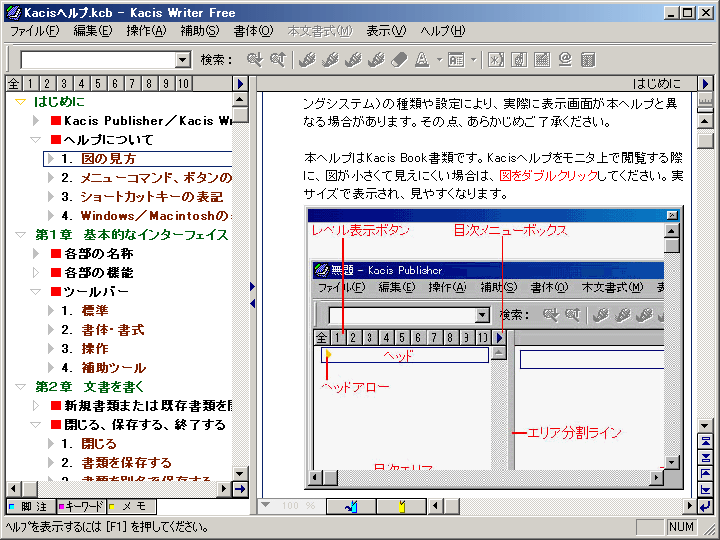Switch to the メモ tab
The width and height of the screenshot is (720, 540).
131,506
